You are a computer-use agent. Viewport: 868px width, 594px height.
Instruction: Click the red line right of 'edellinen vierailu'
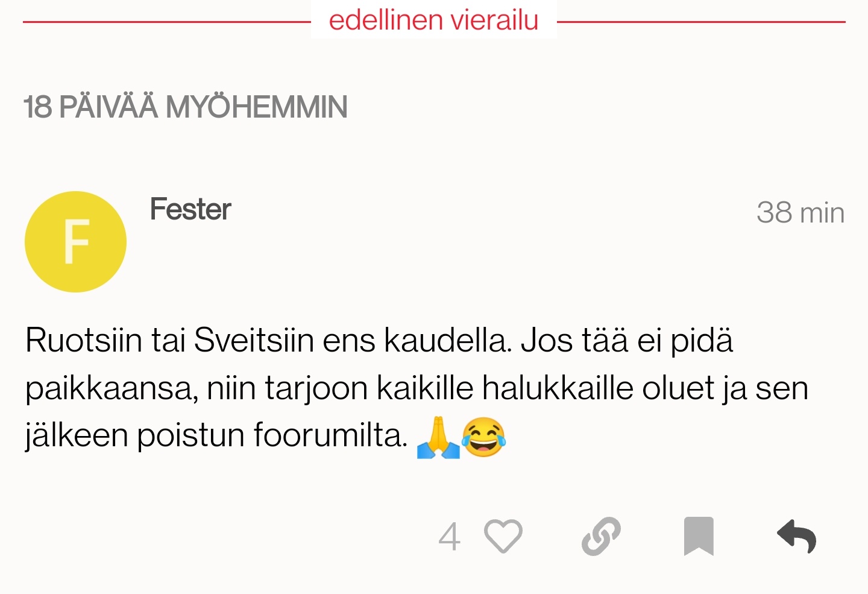[x=700, y=22]
